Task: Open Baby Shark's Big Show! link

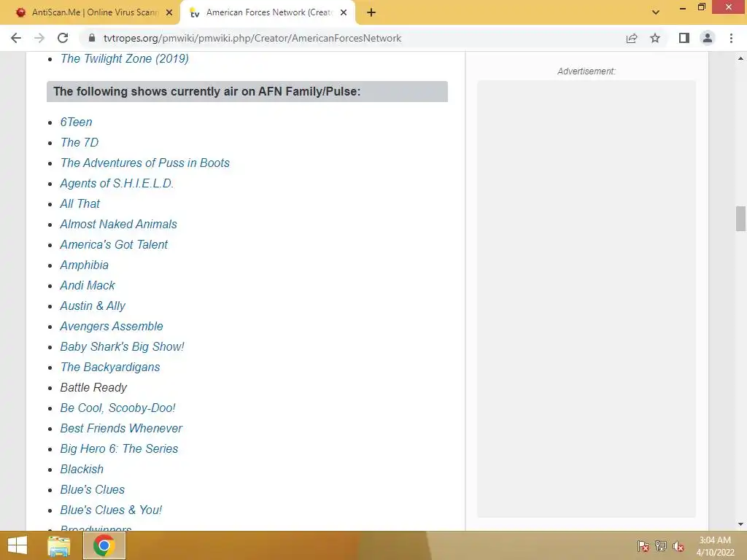Action: [x=122, y=347]
